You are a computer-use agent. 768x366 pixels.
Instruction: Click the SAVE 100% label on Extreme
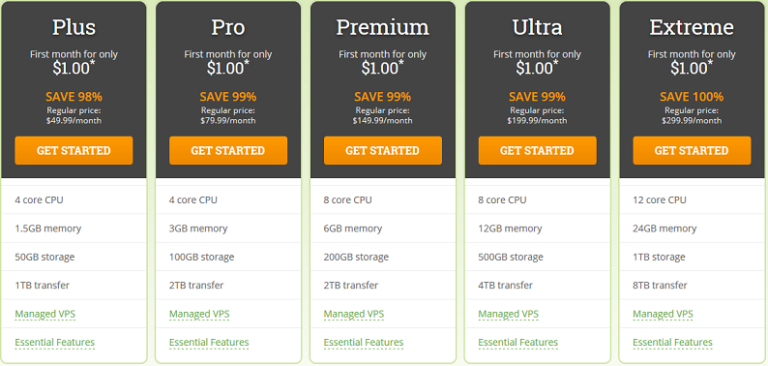click(x=692, y=97)
